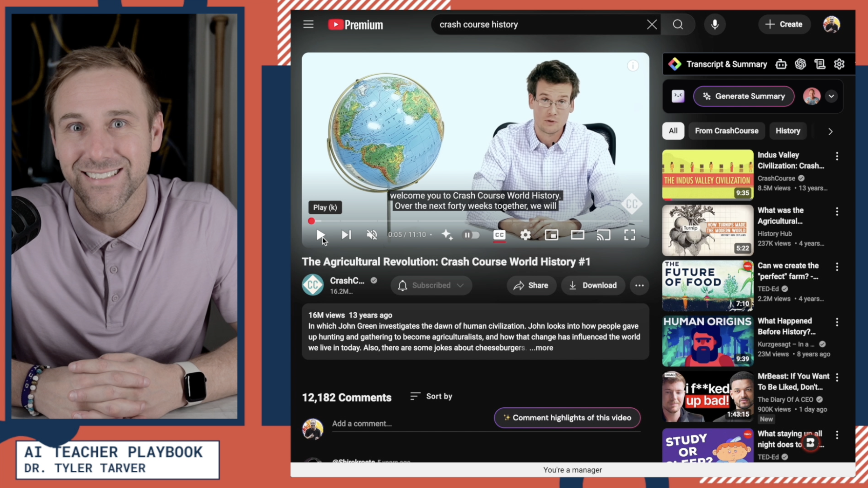Open the YouTube hamburger guide menu
Screen dimensions: 868x488
308,24
